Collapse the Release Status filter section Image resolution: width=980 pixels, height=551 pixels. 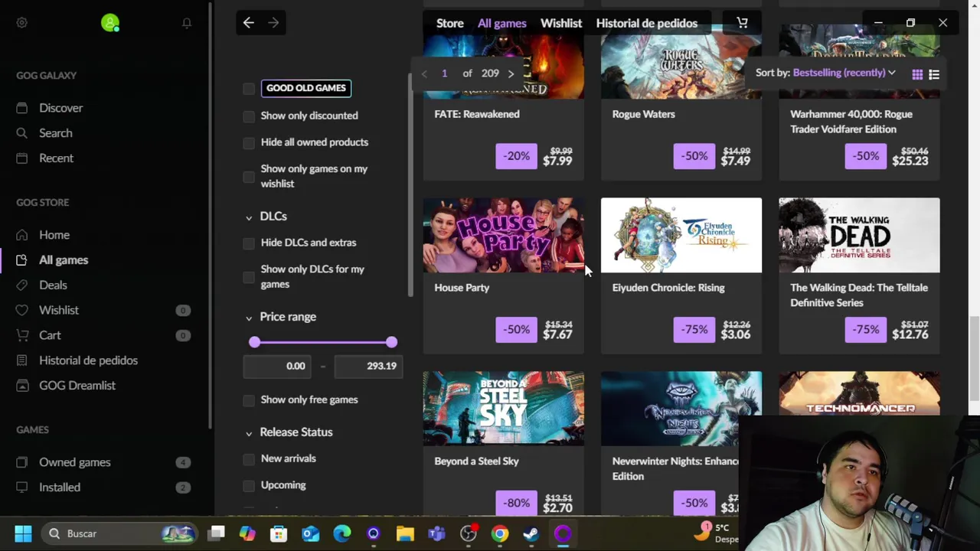pos(249,433)
